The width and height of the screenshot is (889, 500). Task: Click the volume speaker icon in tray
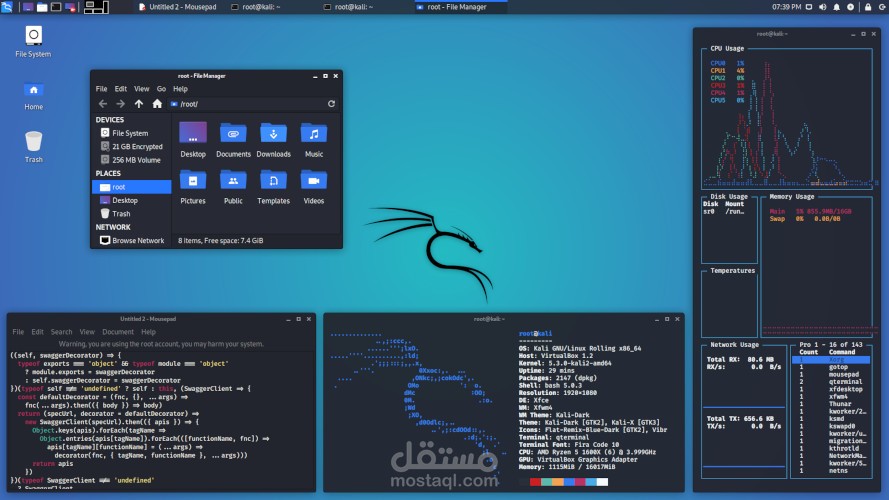click(823, 7)
